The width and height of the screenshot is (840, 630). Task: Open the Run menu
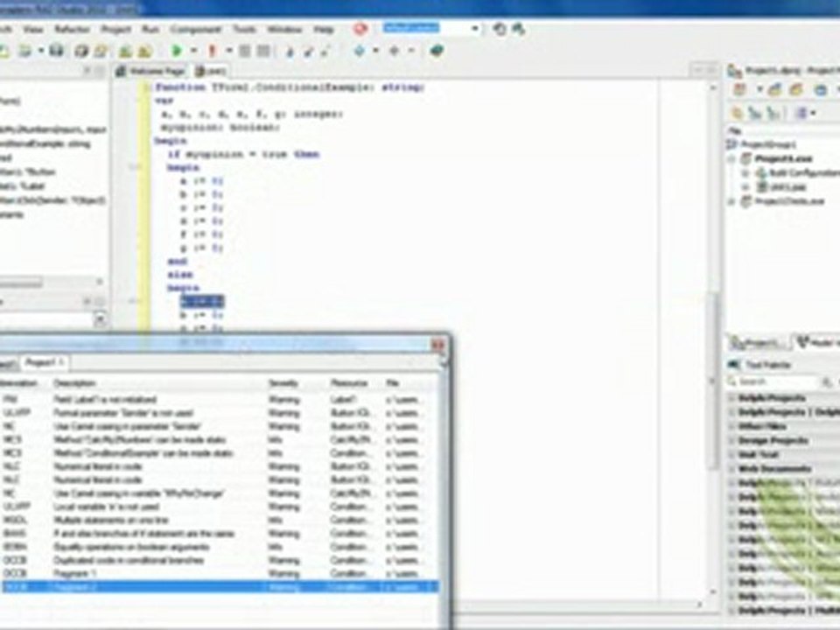[x=150, y=29]
